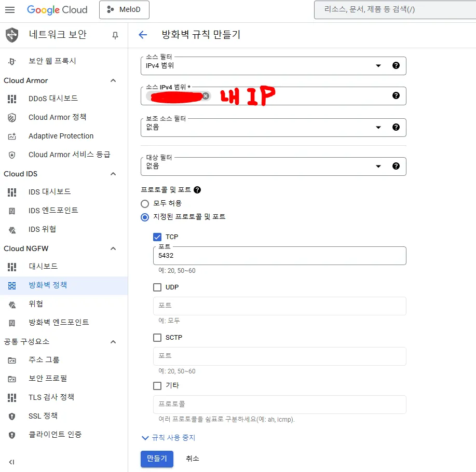
Task: Click help icon next to 프로토콜 및 포트
Action: click(x=197, y=190)
